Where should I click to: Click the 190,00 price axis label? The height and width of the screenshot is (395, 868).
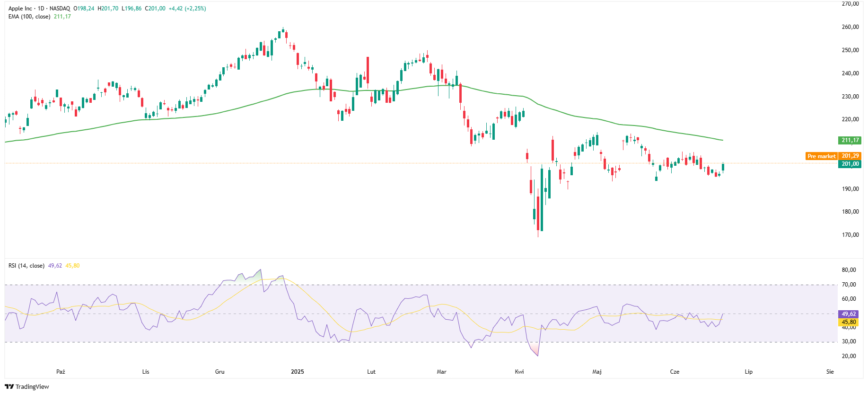coord(850,189)
